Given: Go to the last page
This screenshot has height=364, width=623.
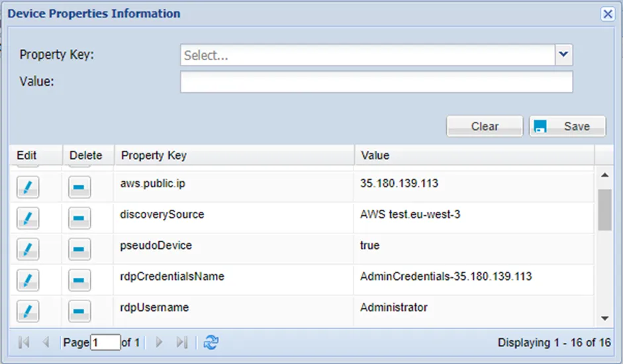Looking at the screenshot, I should click(181, 342).
